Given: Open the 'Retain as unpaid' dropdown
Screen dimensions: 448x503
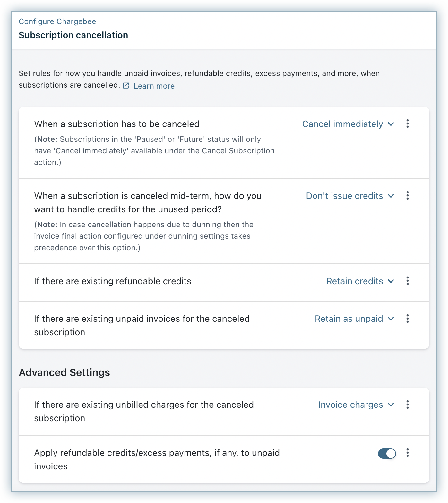Looking at the screenshot, I should (x=354, y=319).
